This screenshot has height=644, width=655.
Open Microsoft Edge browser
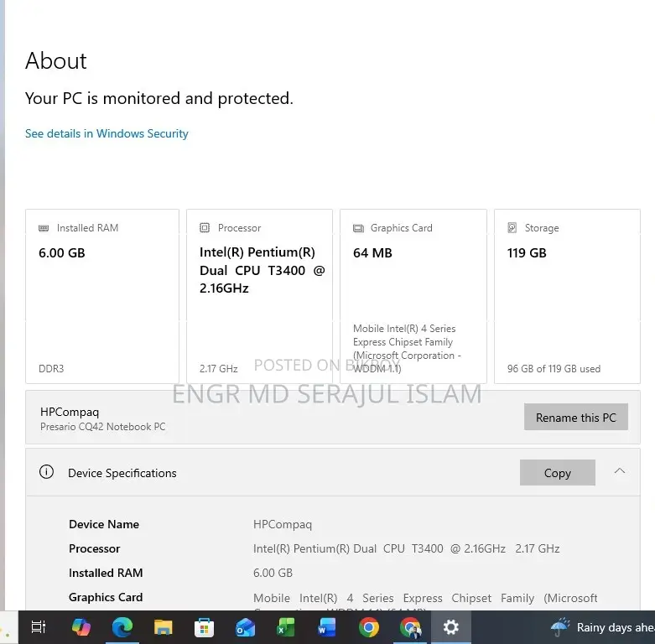pyautogui.click(x=122, y=627)
